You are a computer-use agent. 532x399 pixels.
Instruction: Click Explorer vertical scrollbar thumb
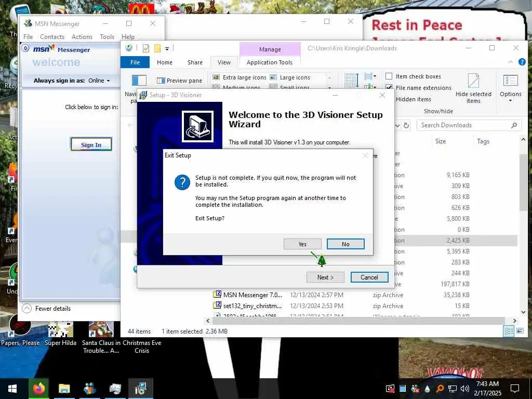pos(523,182)
